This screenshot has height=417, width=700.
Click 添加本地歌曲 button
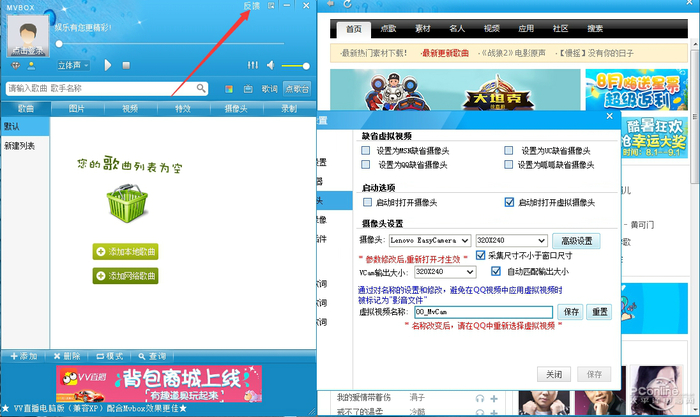[x=125, y=251]
